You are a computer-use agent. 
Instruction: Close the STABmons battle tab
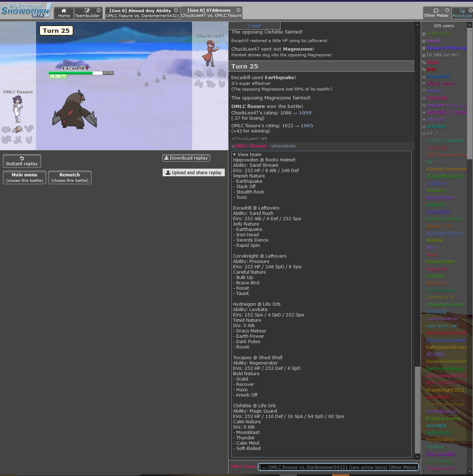(x=238, y=10)
